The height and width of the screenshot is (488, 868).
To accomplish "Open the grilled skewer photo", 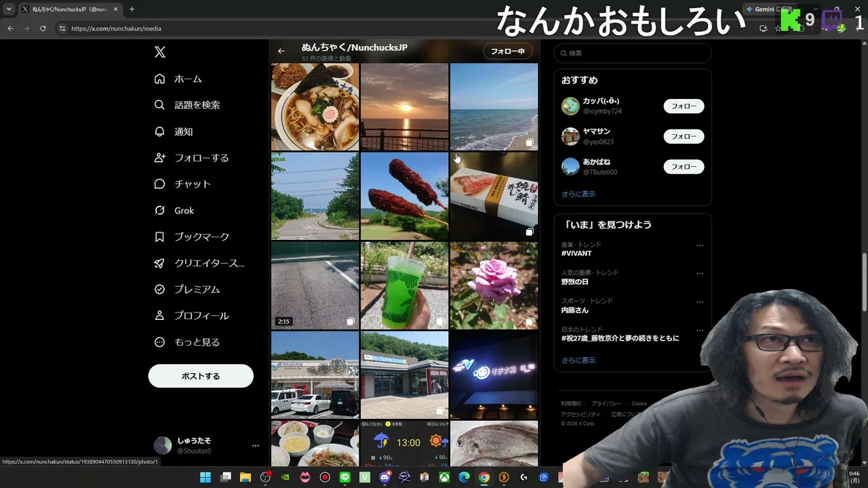I will pos(405,196).
